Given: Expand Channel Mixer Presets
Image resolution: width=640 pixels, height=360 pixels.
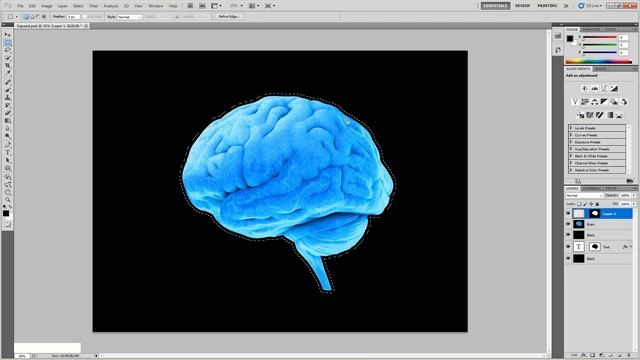Looking at the screenshot, I should click(571, 163).
